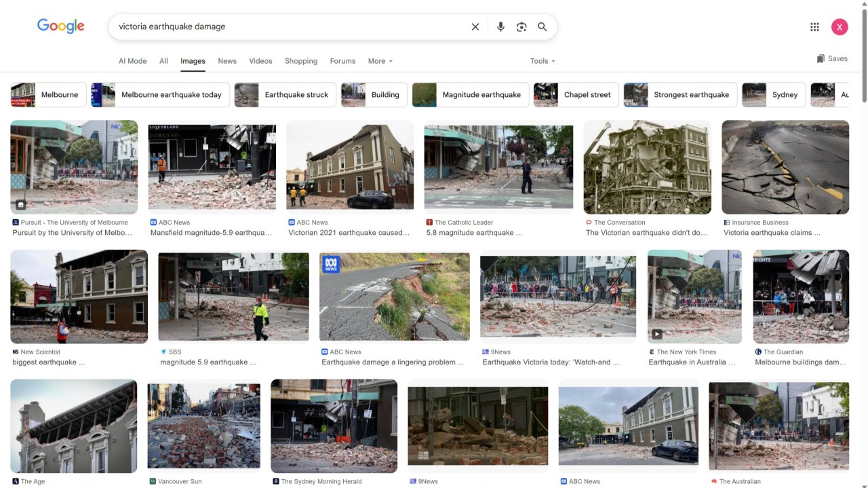Switch to the All results tab

point(163,61)
